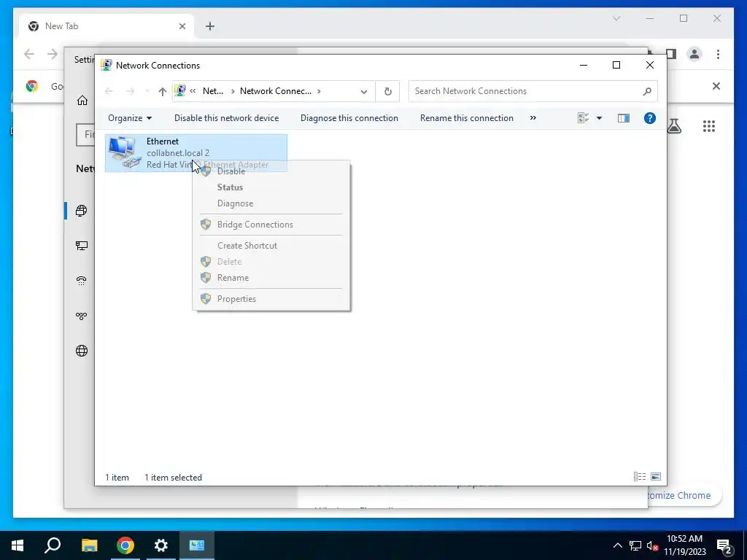Select Rename in the context menu
The height and width of the screenshot is (560, 747).
pos(233,278)
